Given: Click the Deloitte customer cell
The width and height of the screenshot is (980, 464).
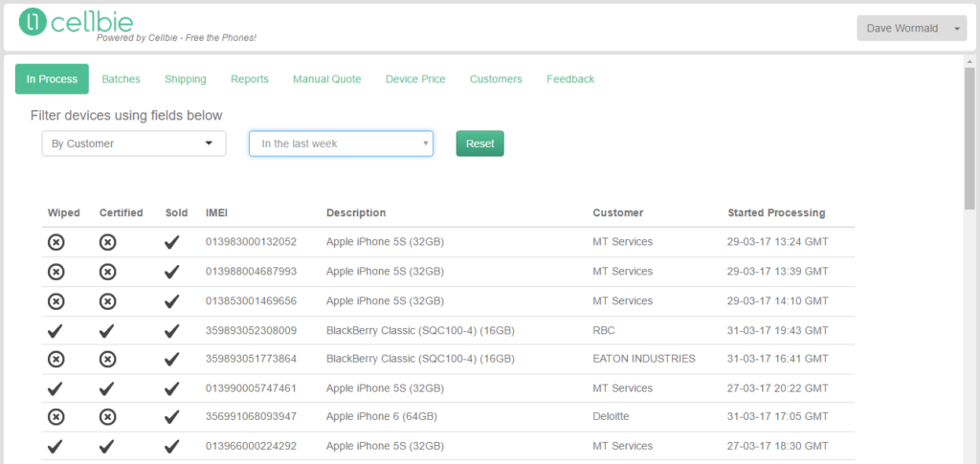Looking at the screenshot, I should tap(611, 416).
